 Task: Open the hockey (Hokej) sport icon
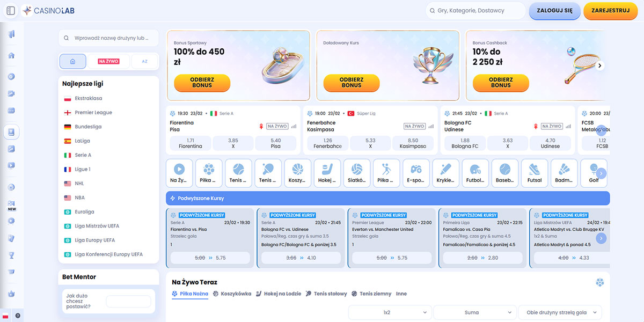coord(327,173)
